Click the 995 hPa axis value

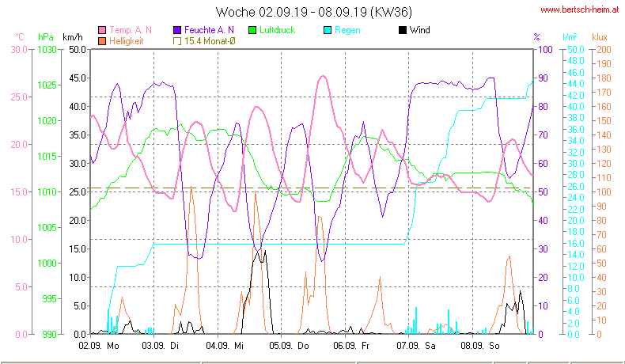click(49, 299)
